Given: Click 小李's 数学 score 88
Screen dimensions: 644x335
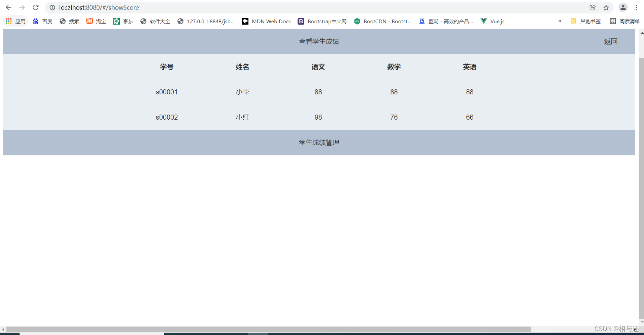Looking at the screenshot, I should (394, 92).
